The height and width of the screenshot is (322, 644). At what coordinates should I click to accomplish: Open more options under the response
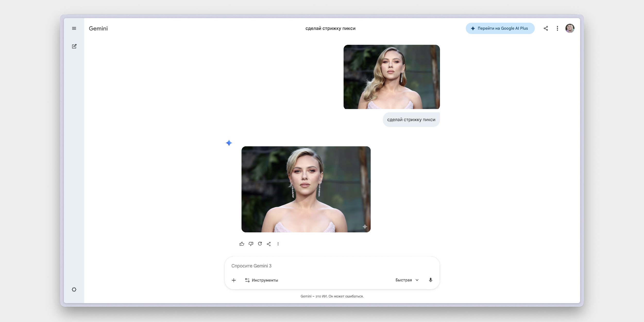click(278, 244)
